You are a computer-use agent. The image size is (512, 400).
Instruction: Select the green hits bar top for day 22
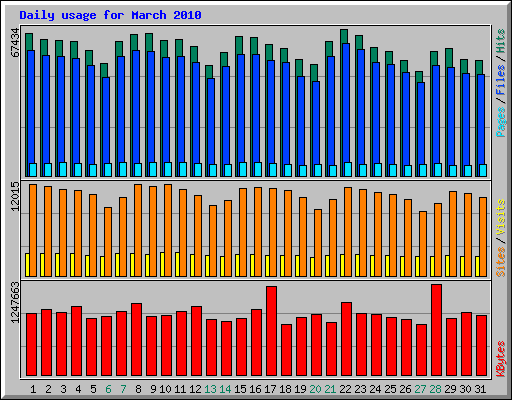[344, 36]
